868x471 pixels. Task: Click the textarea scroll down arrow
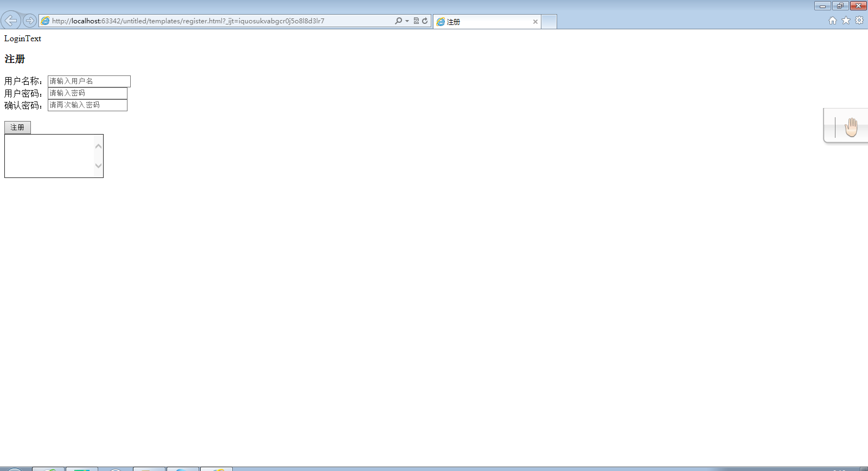(98, 166)
